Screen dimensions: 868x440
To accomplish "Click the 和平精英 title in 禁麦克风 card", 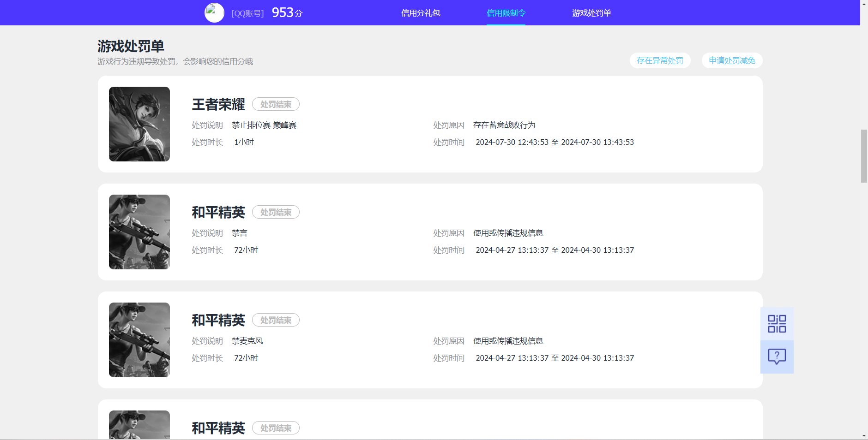I will click(x=218, y=320).
